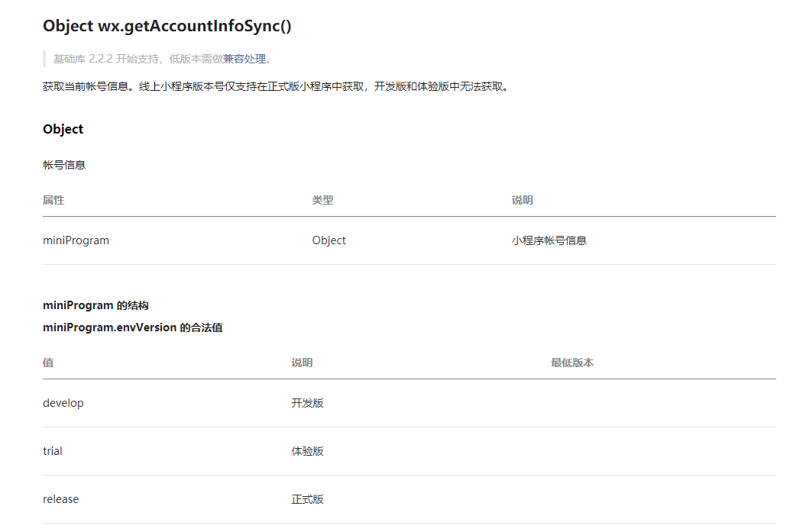Select the description 小程序帐号信息
Image resolution: width=793 pixels, height=532 pixels.
pyautogui.click(x=549, y=240)
